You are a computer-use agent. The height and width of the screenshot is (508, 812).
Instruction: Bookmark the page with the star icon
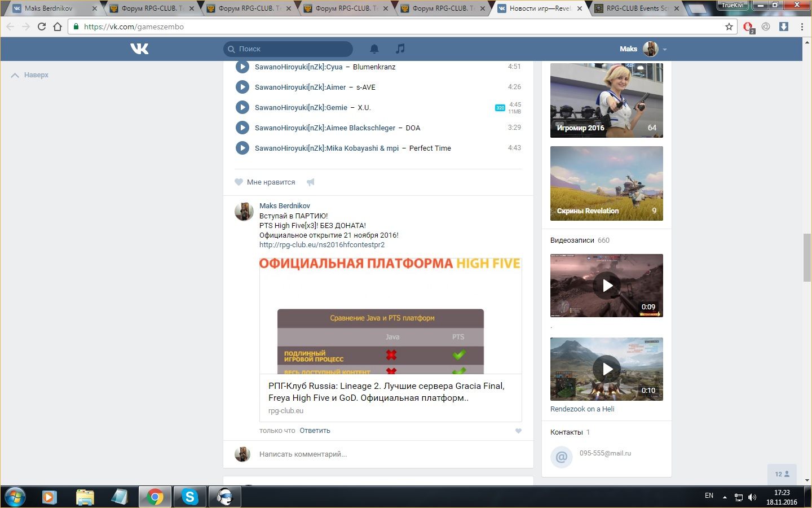point(729,27)
